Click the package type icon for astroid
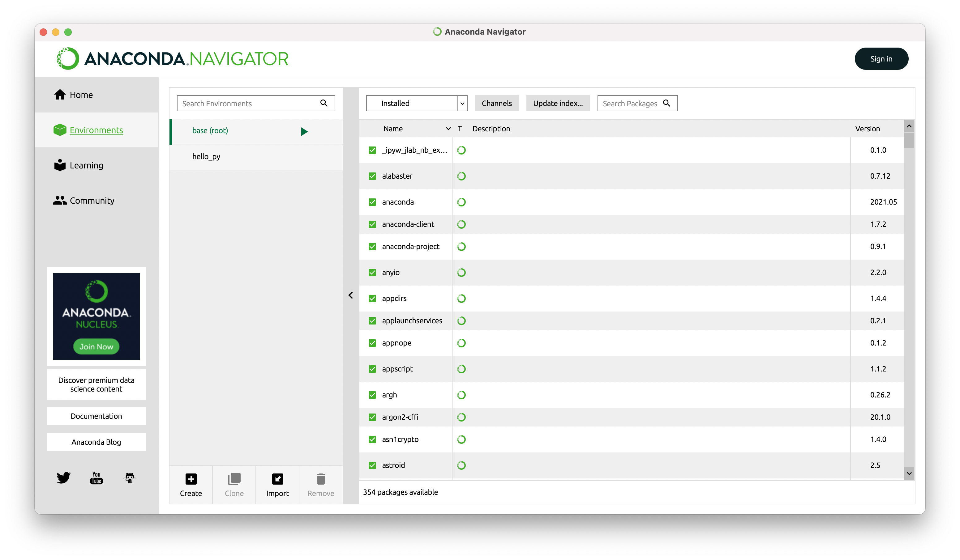 click(x=461, y=465)
